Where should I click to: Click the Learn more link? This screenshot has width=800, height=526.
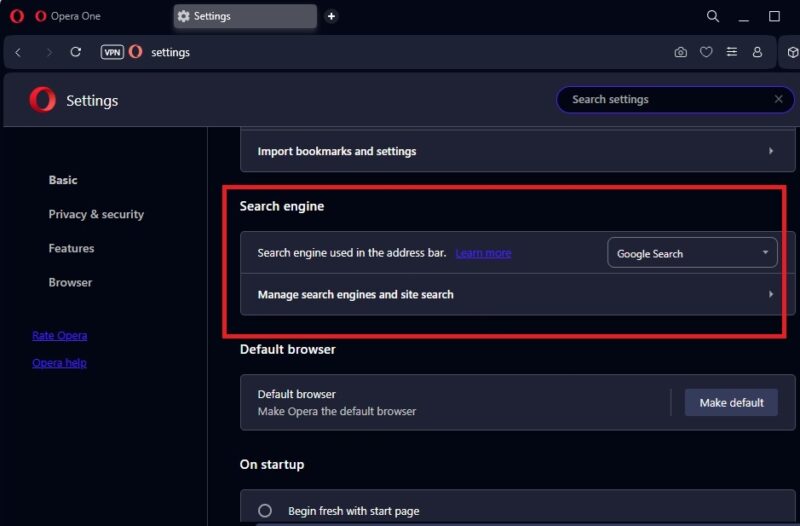[x=483, y=253]
